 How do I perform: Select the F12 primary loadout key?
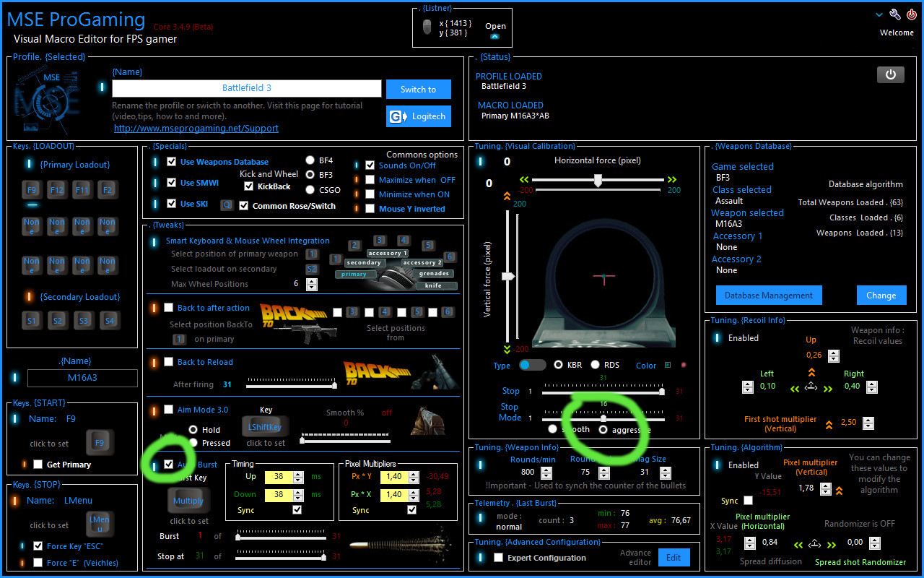coord(57,190)
